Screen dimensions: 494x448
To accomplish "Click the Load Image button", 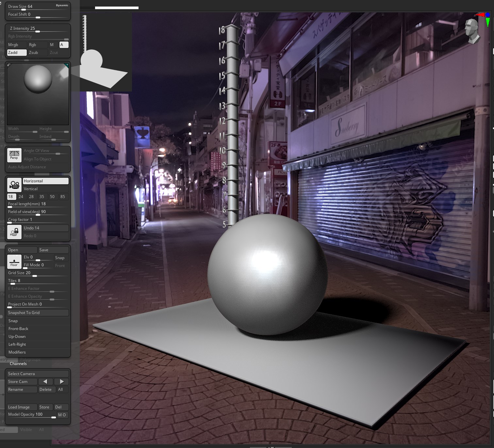I will (x=22, y=407).
